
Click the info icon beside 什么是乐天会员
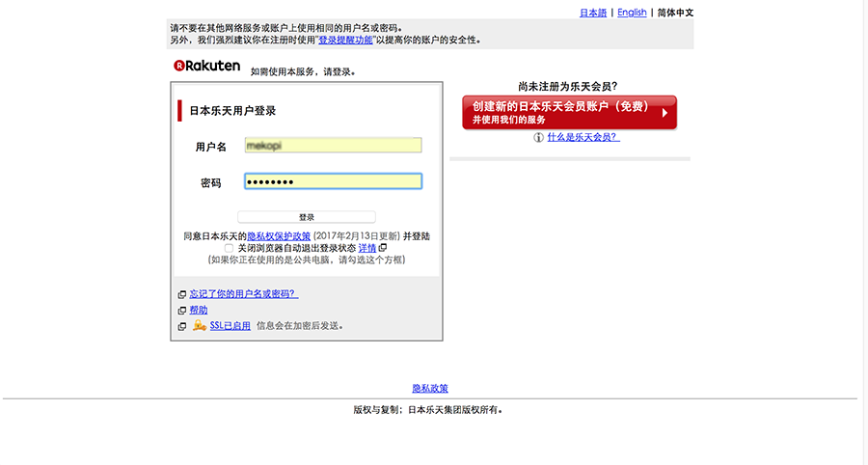(538, 137)
